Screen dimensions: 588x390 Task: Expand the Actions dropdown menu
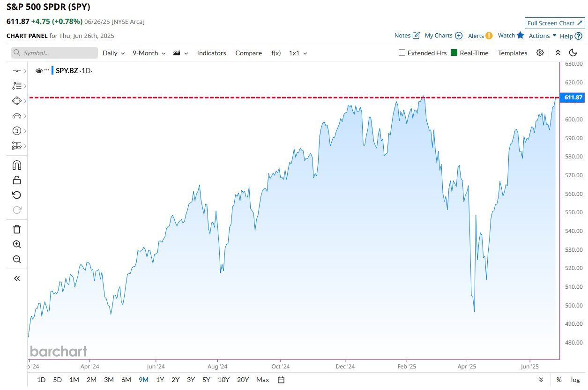click(543, 36)
